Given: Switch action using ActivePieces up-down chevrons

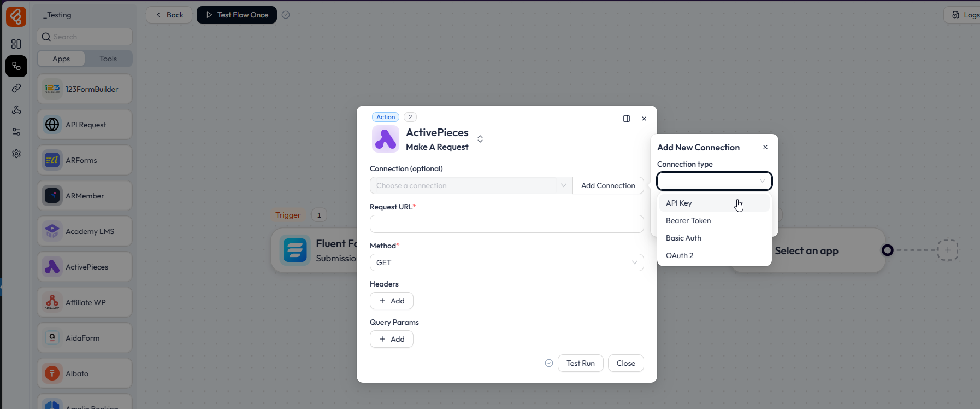Looking at the screenshot, I should (480, 139).
